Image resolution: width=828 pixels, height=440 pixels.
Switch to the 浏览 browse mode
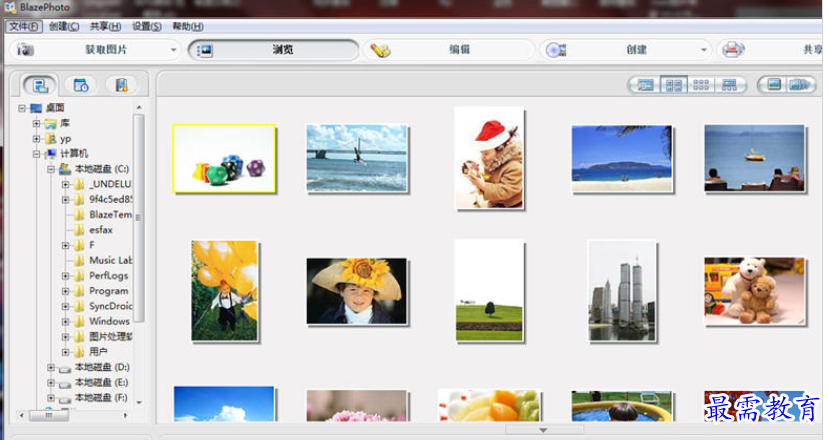274,50
